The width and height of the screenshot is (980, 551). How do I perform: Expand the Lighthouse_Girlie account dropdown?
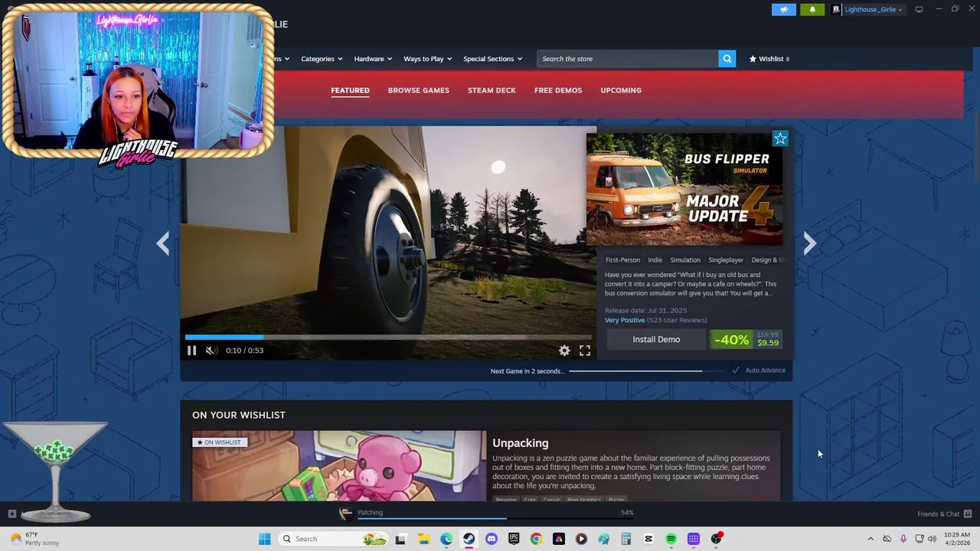click(900, 10)
